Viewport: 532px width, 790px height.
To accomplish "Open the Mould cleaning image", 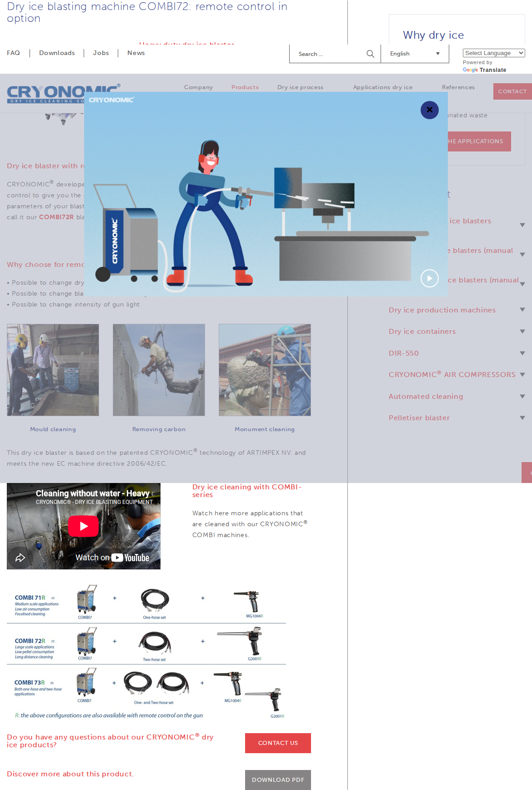I will [53, 370].
